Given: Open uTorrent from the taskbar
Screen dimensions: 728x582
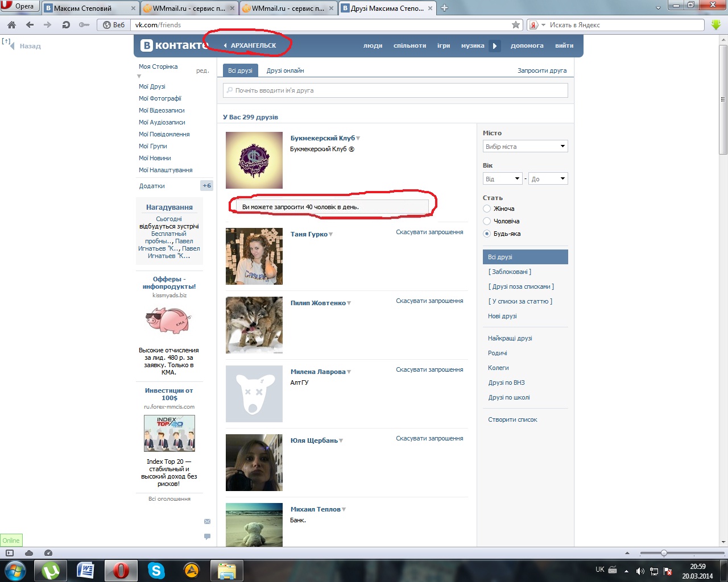Looking at the screenshot, I should 51,571.
